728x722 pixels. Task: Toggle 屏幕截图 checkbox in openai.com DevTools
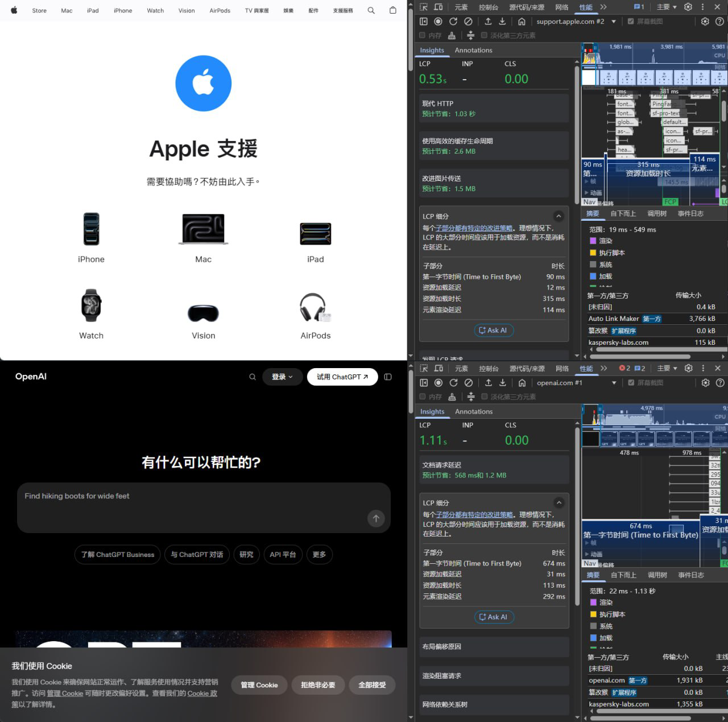pyautogui.click(x=631, y=383)
